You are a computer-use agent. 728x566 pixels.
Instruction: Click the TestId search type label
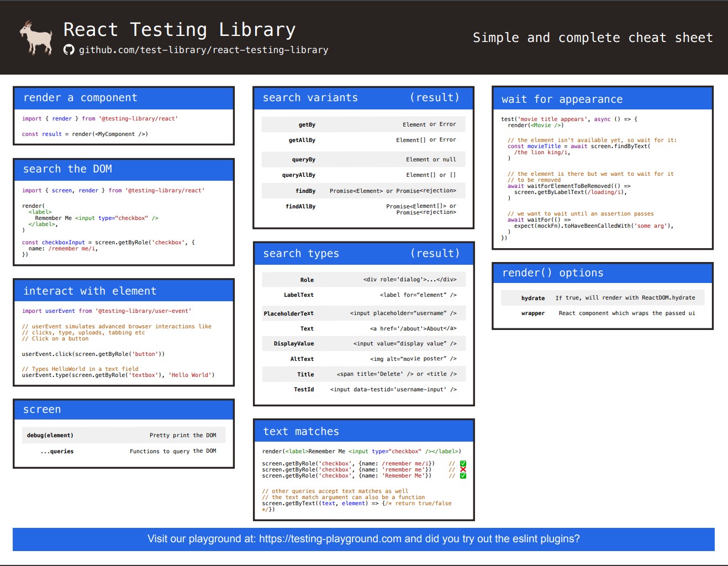point(303,390)
